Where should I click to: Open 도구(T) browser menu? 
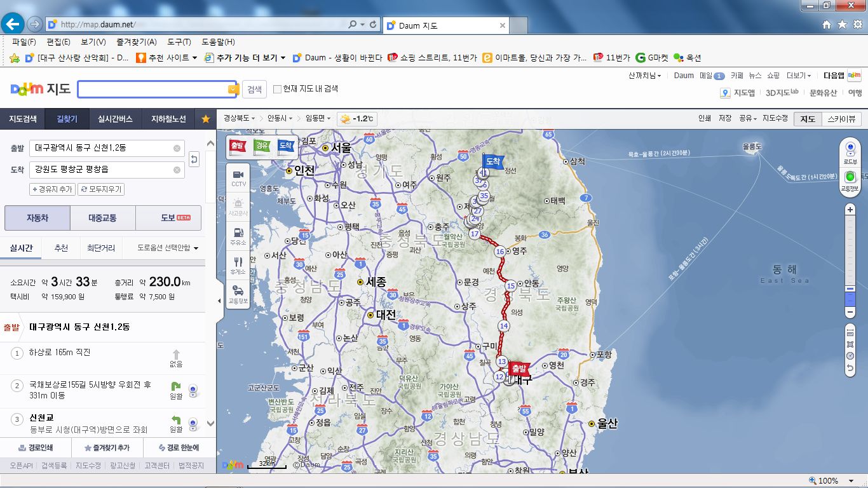tap(179, 42)
